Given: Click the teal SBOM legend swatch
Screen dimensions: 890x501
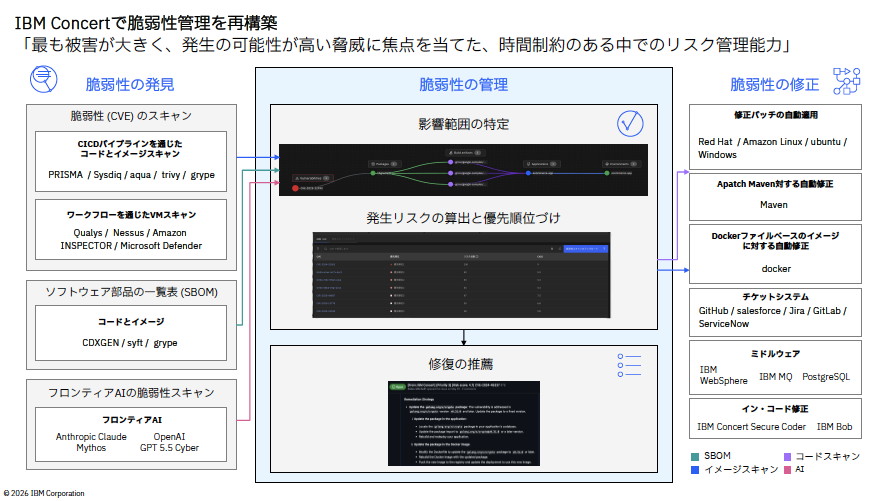Looking at the screenshot, I should click(695, 457).
